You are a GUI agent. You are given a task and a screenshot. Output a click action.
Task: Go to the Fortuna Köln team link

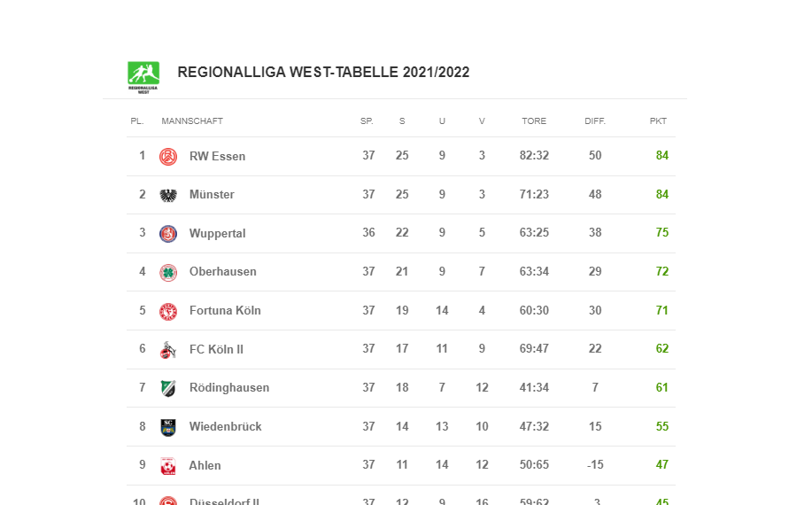pos(225,311)
